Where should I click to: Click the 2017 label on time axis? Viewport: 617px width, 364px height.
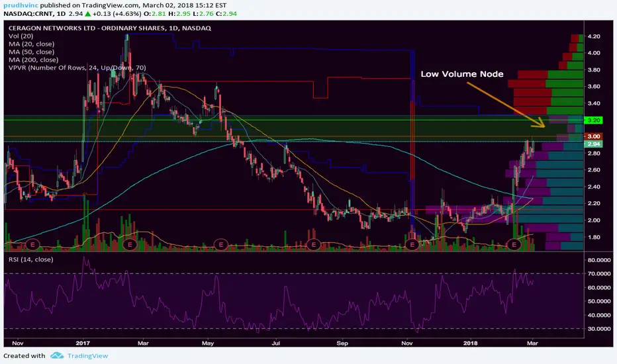point(83,343)
